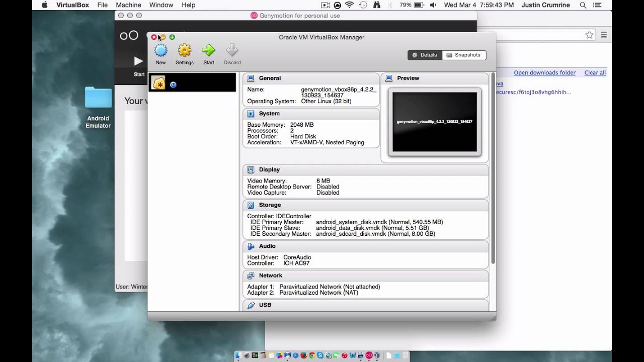Image resolution: width=644 pixels, height=362 pixels.
Task: Click the Display monitor icon
Action: click(x=251, y=170)
